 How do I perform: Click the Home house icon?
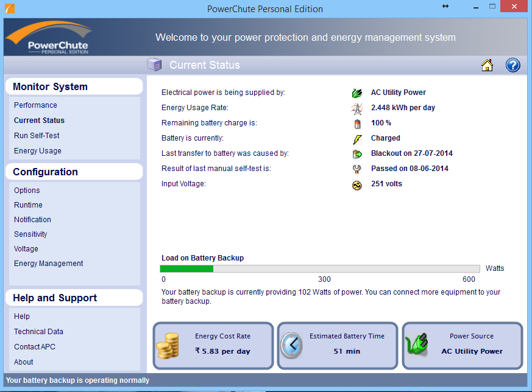pos(487,65)
